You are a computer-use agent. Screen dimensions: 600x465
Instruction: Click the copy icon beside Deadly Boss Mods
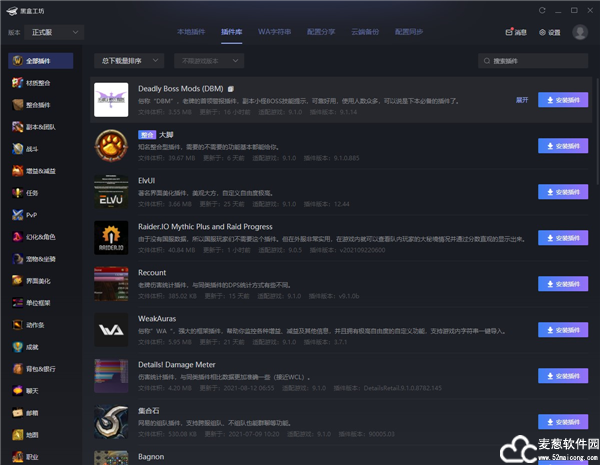pyautogui.click(x=231, y=89)
